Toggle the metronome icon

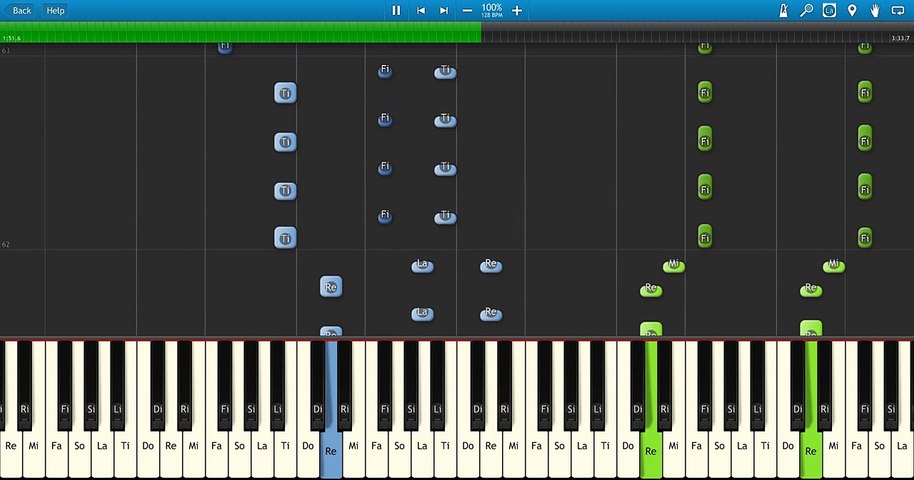click(783, 10)
